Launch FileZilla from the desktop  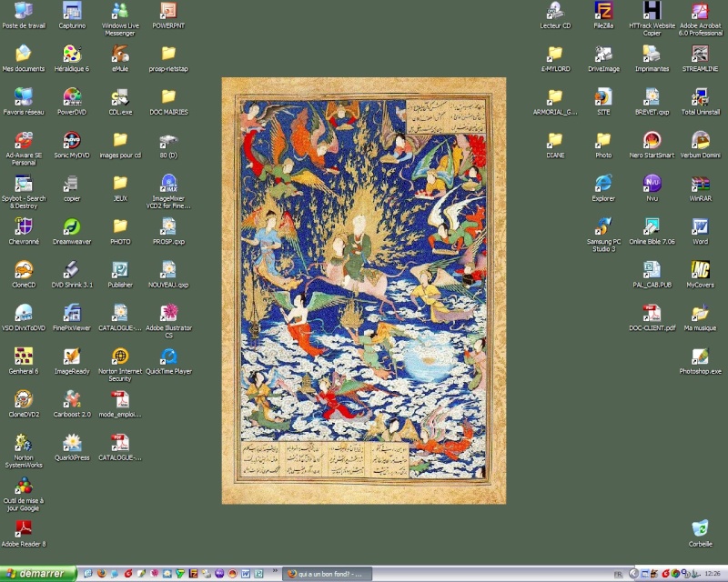[603, 15]
